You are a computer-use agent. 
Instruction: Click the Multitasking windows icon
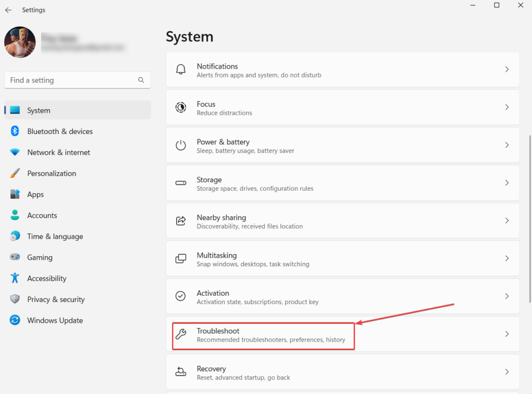pos(181,259)
